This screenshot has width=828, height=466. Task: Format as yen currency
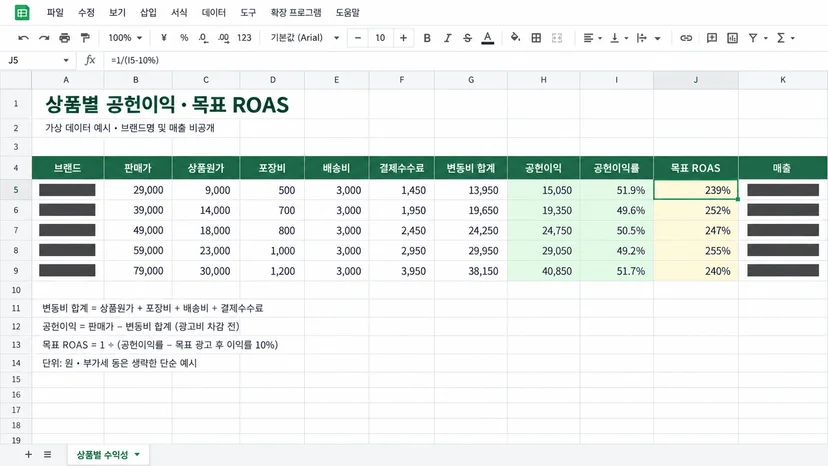[x=164, y=38]
